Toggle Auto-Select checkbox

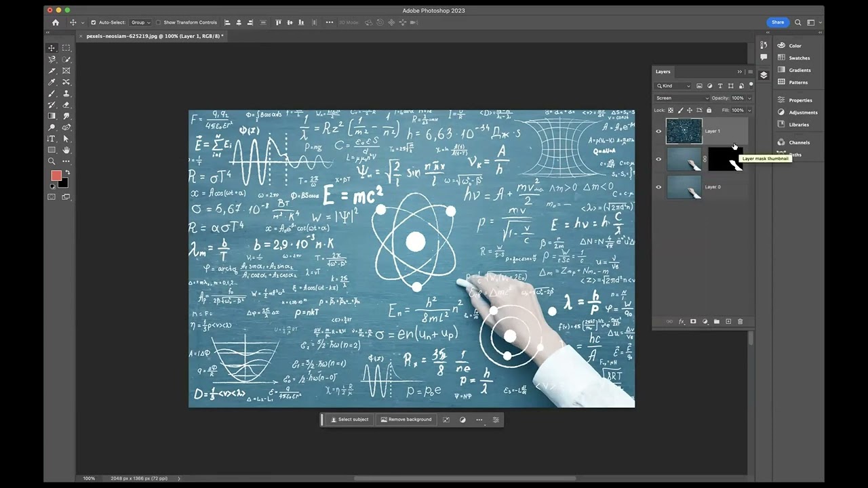pyautogui.click(x=94, y=22)
